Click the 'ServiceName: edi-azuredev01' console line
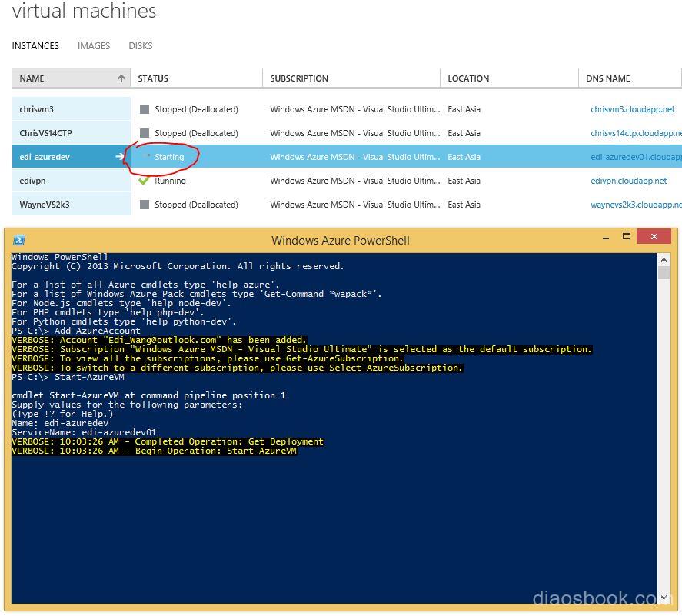Viewport: 682px width, 616px height. pyautogui.click(x=84, y=432)
